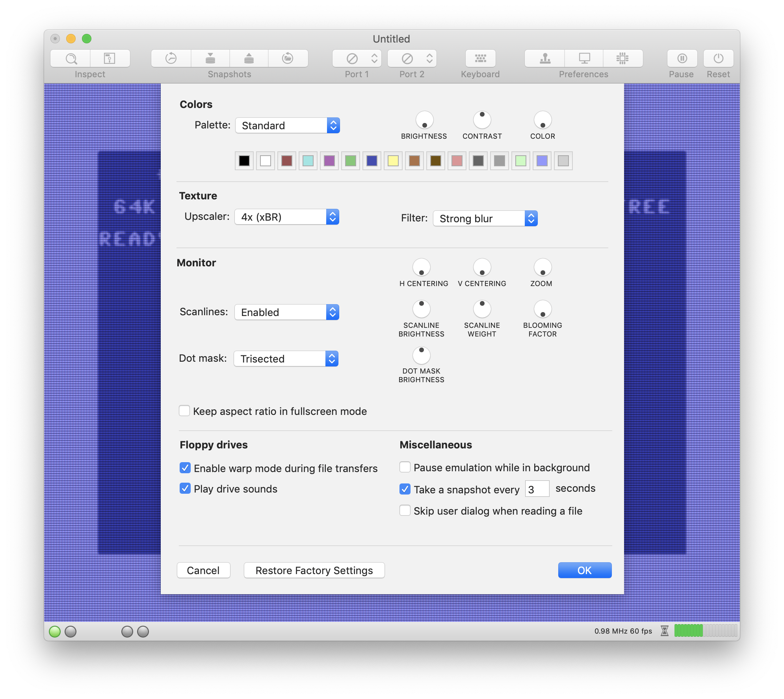The image size is (784, 699).
Task: Select the yellow color swatch in the palette
Action: point(393,161)
